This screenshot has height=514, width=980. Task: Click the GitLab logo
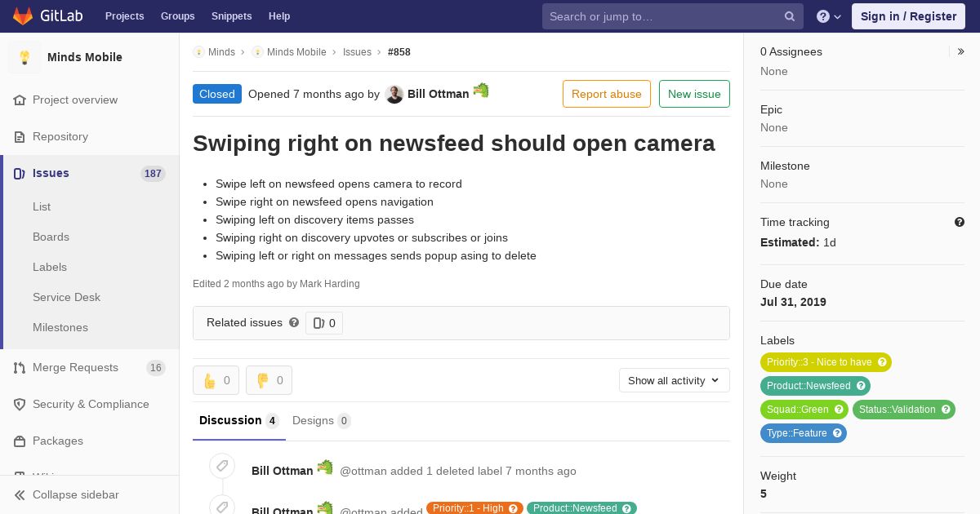click(46, 16)
